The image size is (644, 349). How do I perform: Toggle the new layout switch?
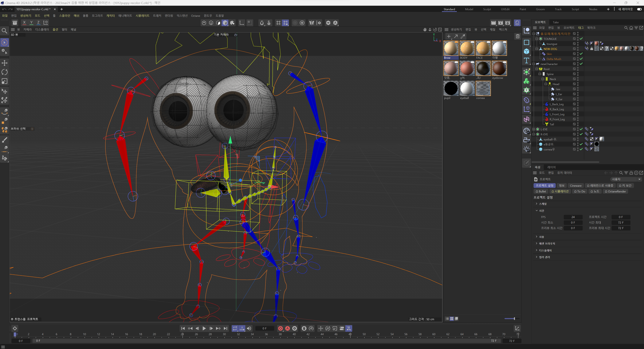[x=639, y=9]
